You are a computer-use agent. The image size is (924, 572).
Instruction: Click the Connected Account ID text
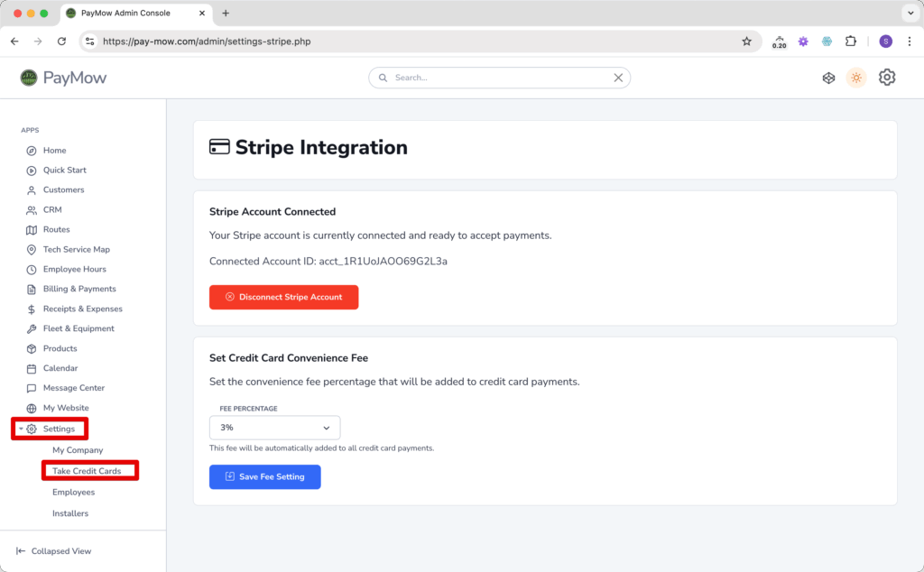click(x=328, y=261)
